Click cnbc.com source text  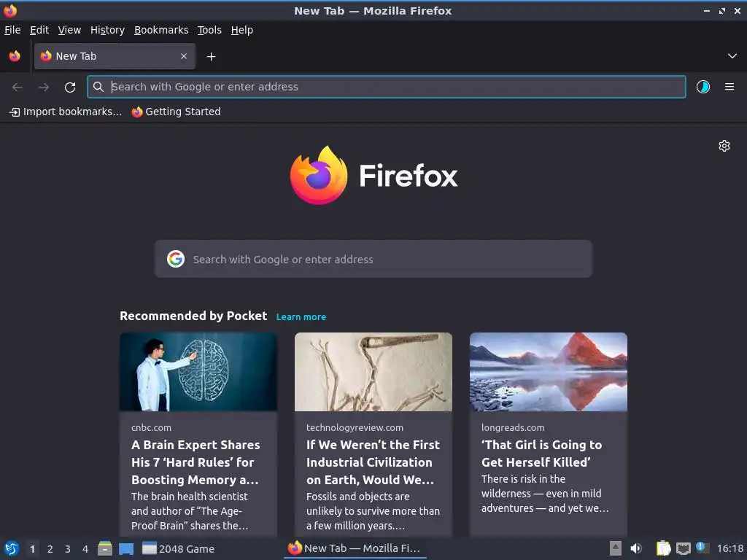[152, 427]
